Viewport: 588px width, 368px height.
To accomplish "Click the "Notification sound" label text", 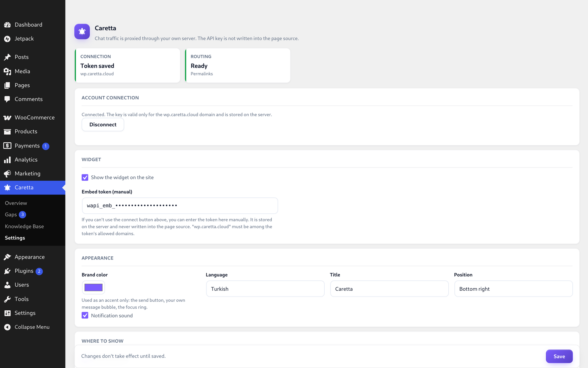I will (x=112, y=316).
